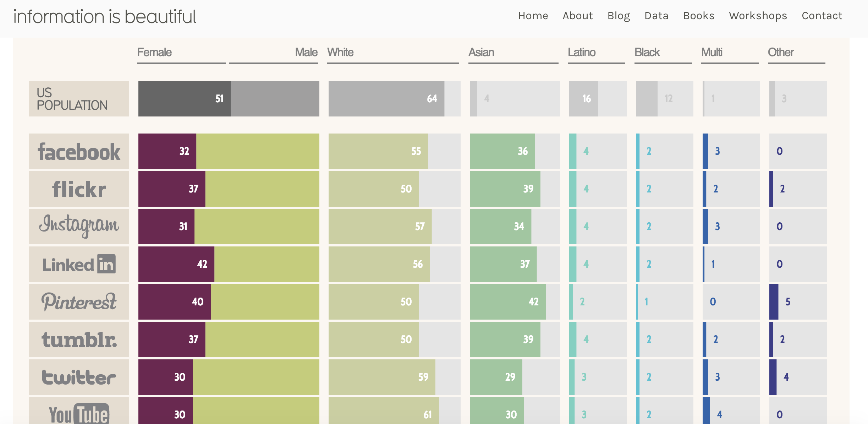Click the flickr logo label
Image resolution: width=868 pixels, height=424 pixels.
point(79,189)
